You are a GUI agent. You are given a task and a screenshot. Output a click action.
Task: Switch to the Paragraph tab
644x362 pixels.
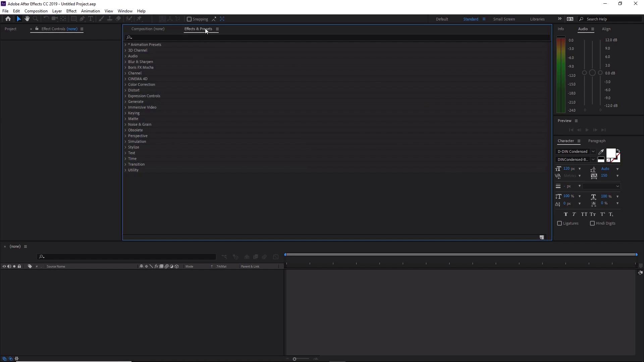click(x=597, y=141)
